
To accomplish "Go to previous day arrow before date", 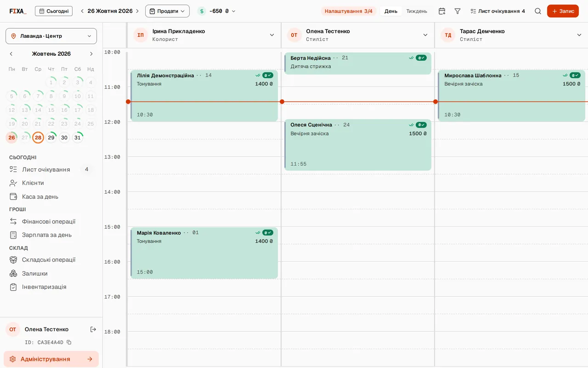I will (82, 11).
